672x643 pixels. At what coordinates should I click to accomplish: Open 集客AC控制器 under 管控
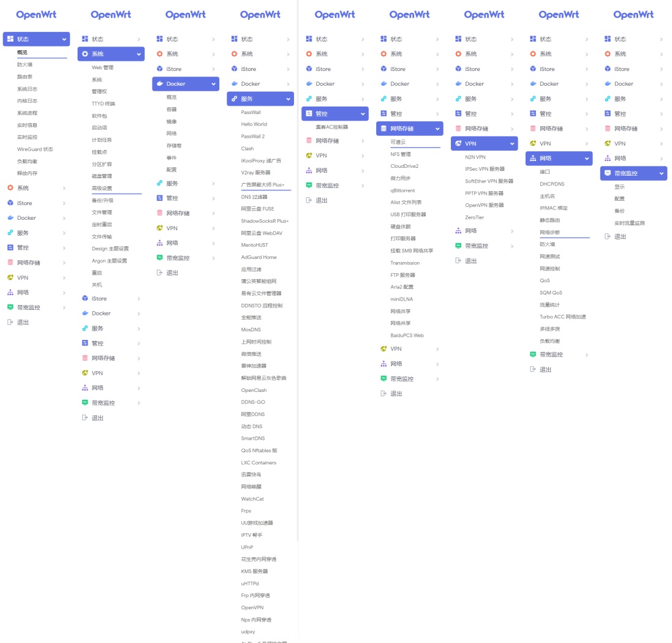pos(331,127)
